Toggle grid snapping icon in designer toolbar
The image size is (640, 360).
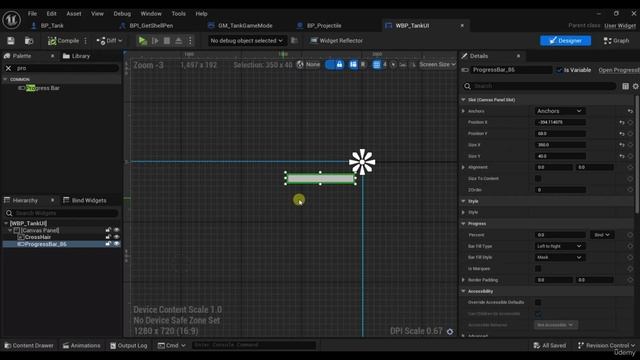click(x=377, y=64)
